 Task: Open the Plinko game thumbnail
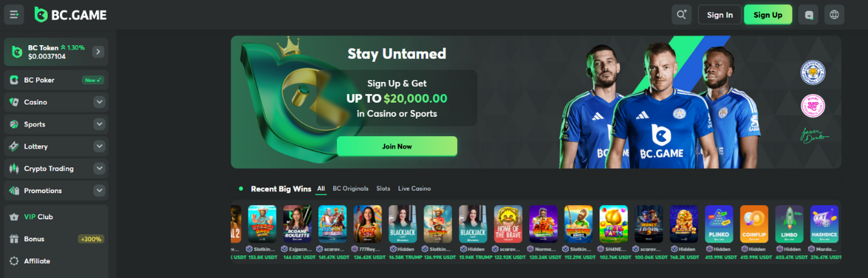click(719, 224)
